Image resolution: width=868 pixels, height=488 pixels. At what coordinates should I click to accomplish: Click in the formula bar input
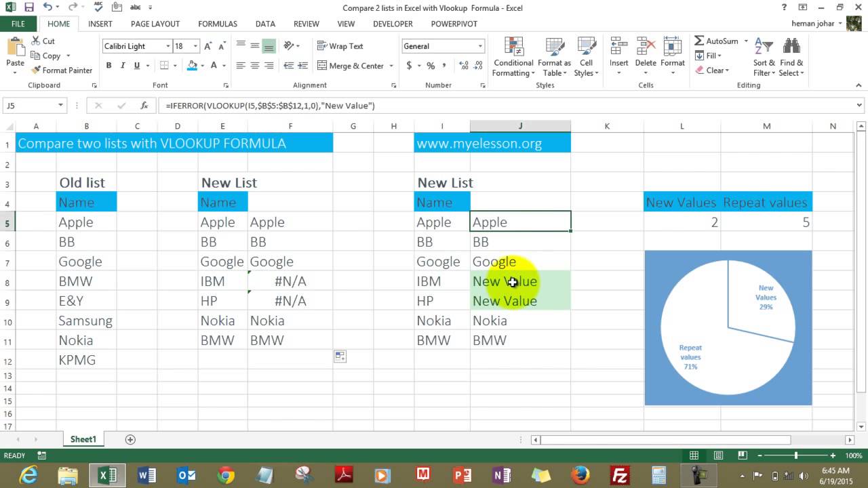click(x=506, y=106)
